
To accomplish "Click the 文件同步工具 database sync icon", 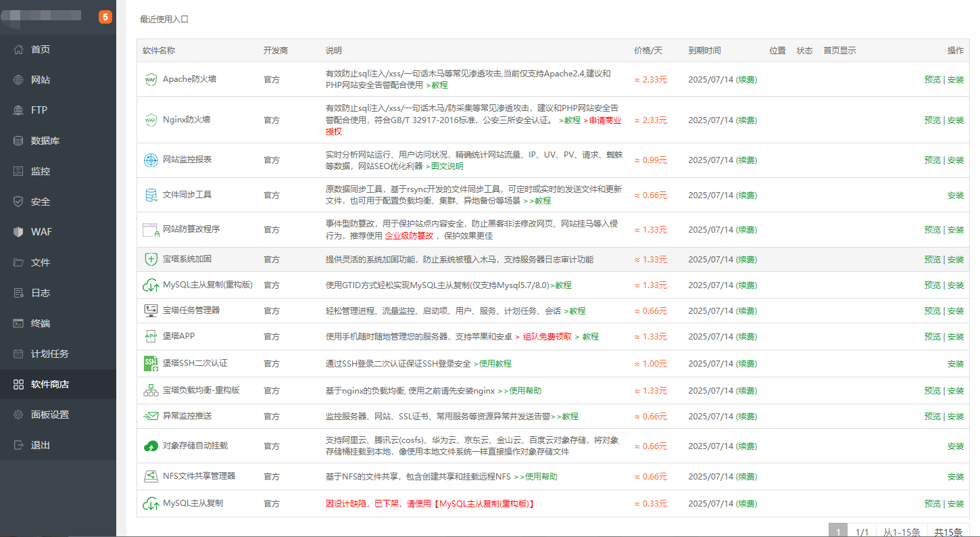I will point(150,195).
